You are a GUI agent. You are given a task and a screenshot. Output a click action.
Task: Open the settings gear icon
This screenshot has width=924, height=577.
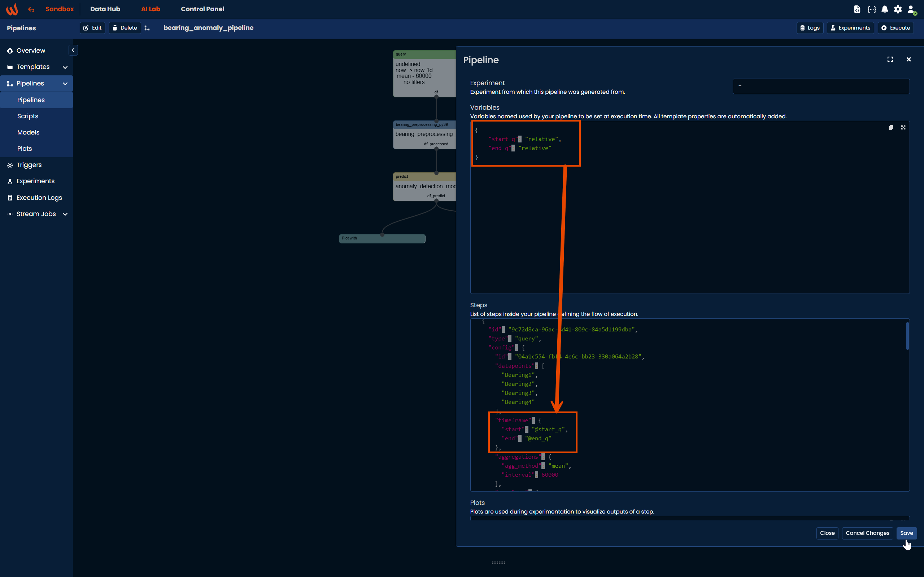pos(898,9)
